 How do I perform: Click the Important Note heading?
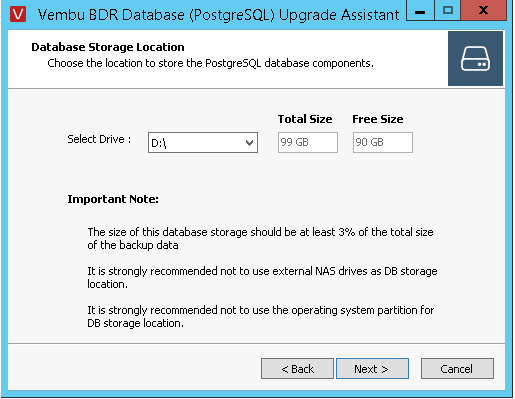pyautogui.click(x=113, y=199)
